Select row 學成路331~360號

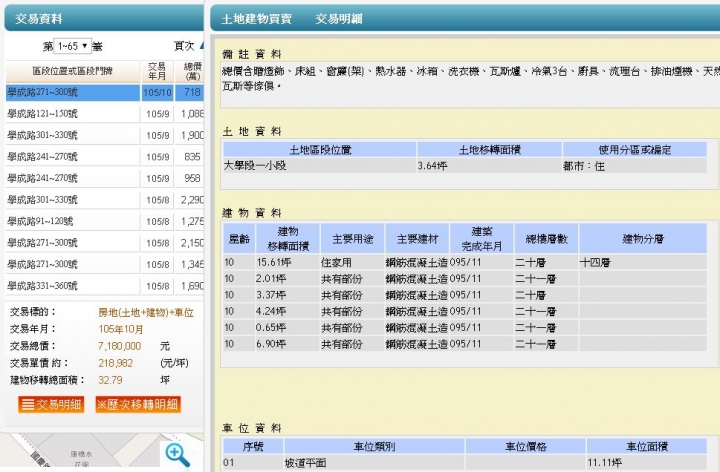point(105,286)
